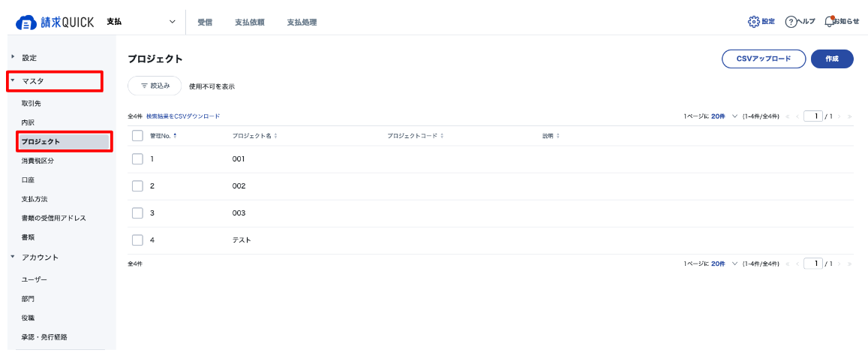Click the 作成 button
868x353 pixels.
point(832,59)
